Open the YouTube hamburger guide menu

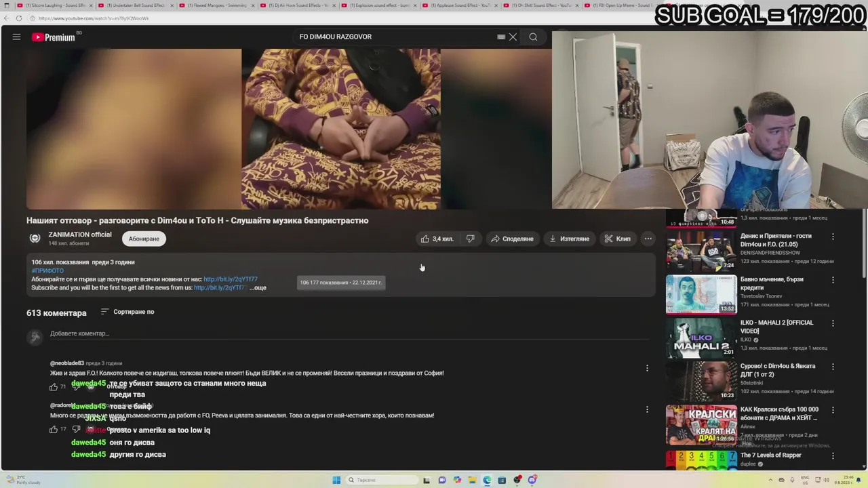point(16,37)
